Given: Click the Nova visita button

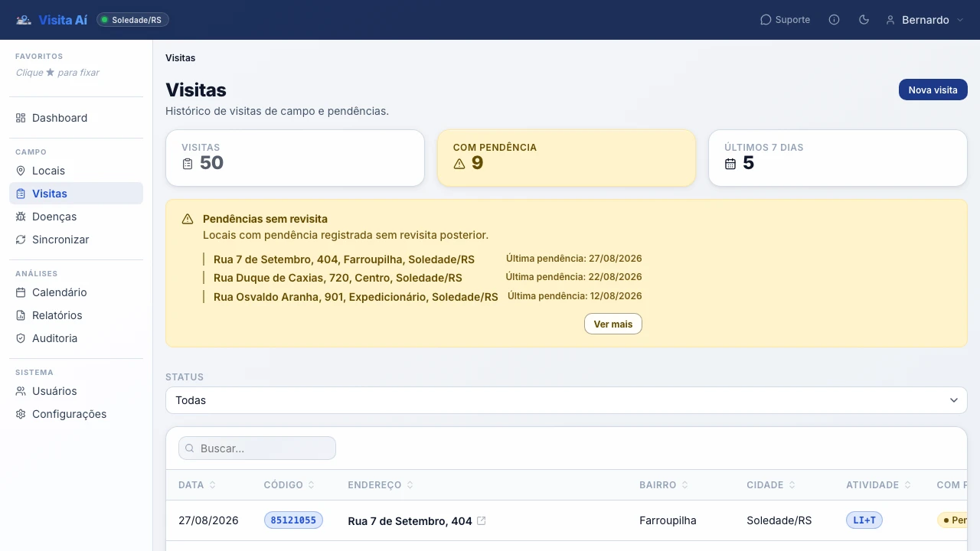Looking at the screenshot, I should [933, 90].
